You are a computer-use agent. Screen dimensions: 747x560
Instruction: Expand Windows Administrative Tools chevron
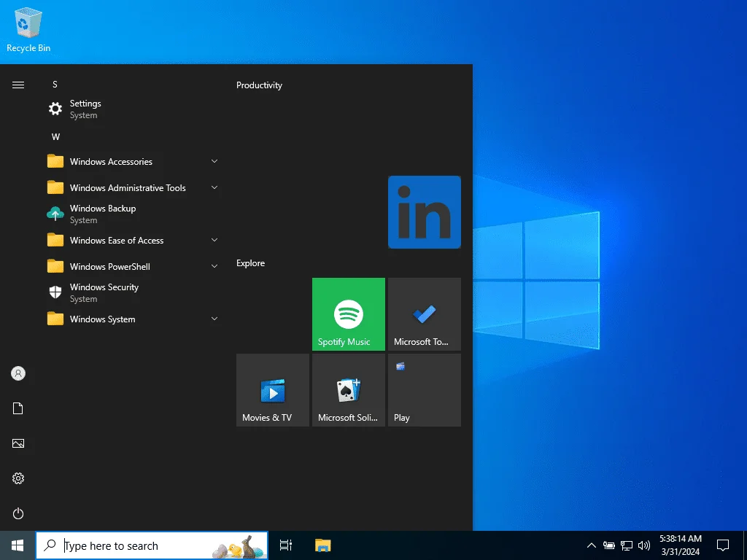pyautogui.click(x=214, y=187)
